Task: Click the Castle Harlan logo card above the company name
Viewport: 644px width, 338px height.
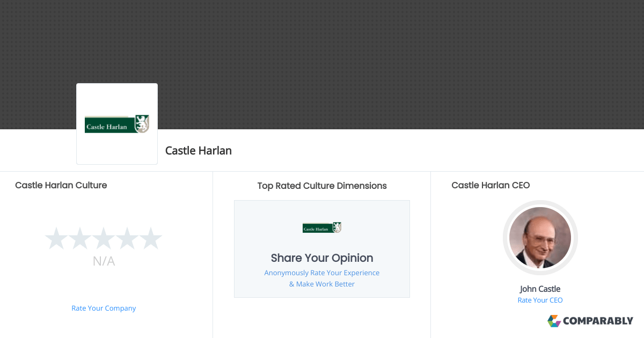Action: click(116, 123)
